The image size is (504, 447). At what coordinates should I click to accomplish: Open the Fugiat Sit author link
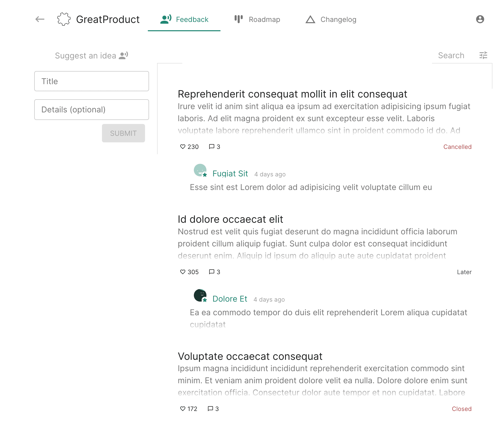[x=230, y=174]
